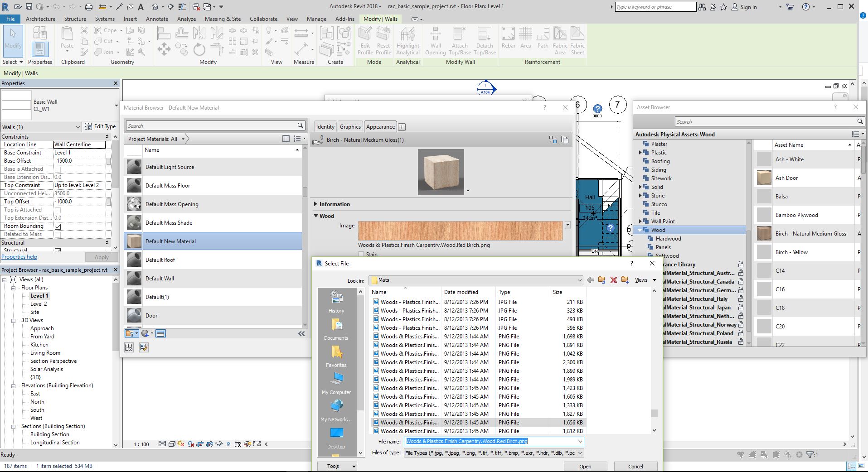The width and height of the screenshot is (868, 472).
Task: Click the lock icon next to Norway library
Action: (741, 324)
